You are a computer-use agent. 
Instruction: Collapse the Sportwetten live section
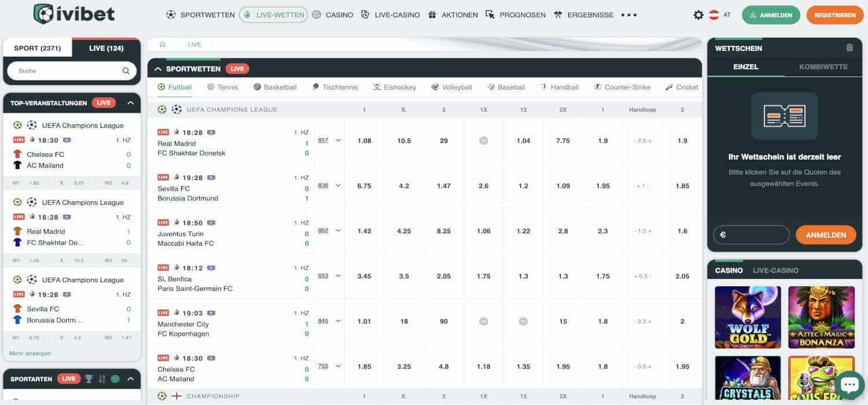158,69
